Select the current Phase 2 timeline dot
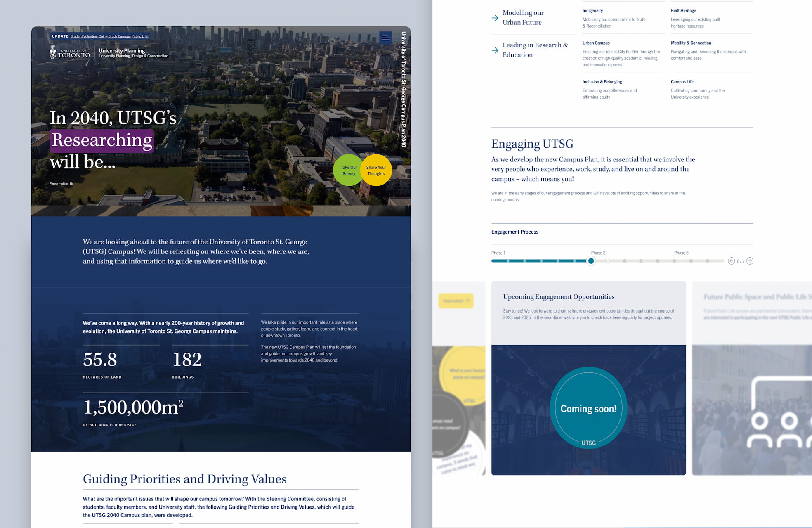Image resolution: width=812 pixels, height=528 pixels. (x=591, y=261)
